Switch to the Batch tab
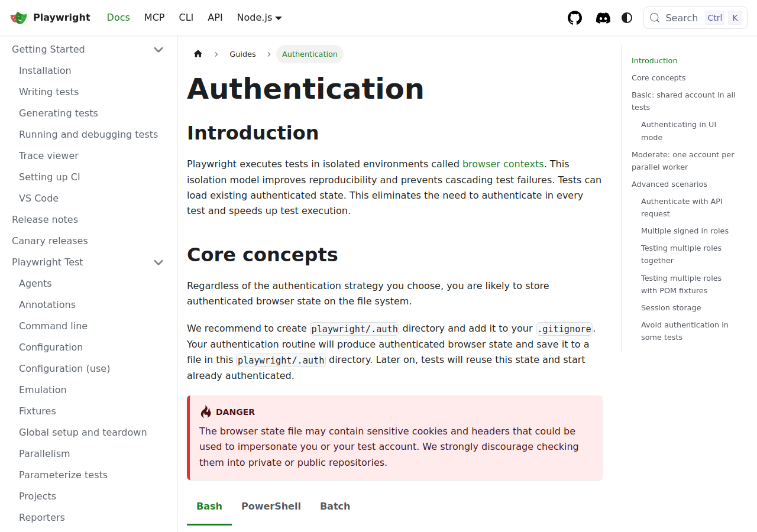This screenshot has height=532, width=757. [x=335, y=507]
